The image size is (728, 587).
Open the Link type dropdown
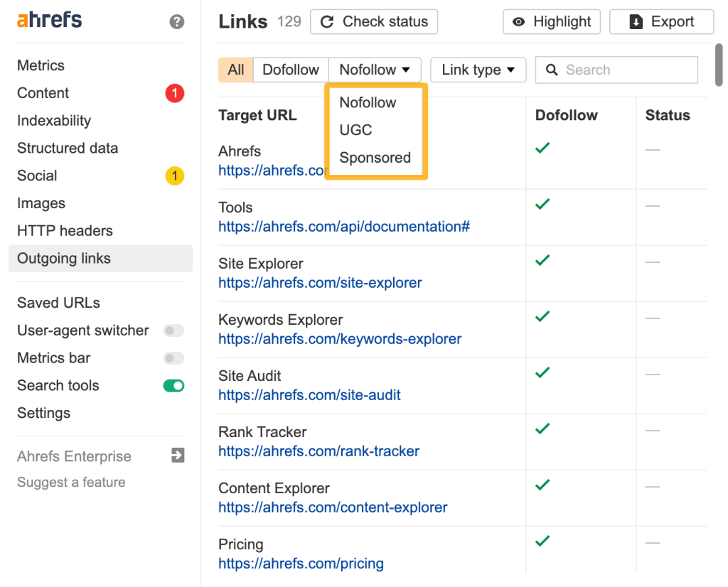point(478,70)
